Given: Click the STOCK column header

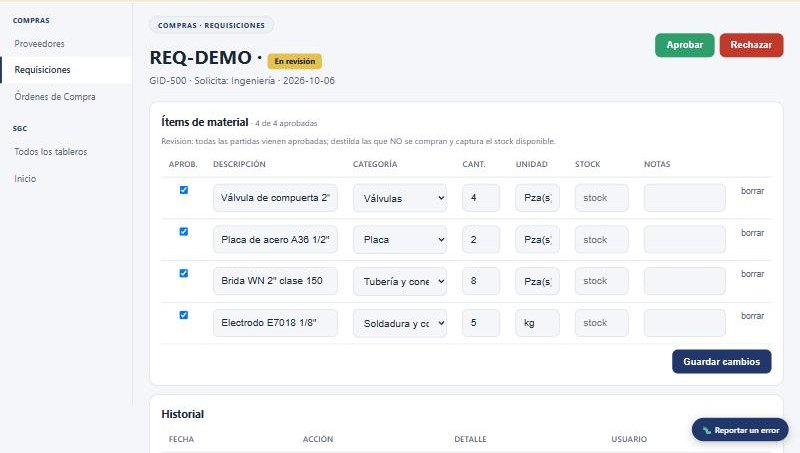Looking at the screenshot, I should [588, 164].
